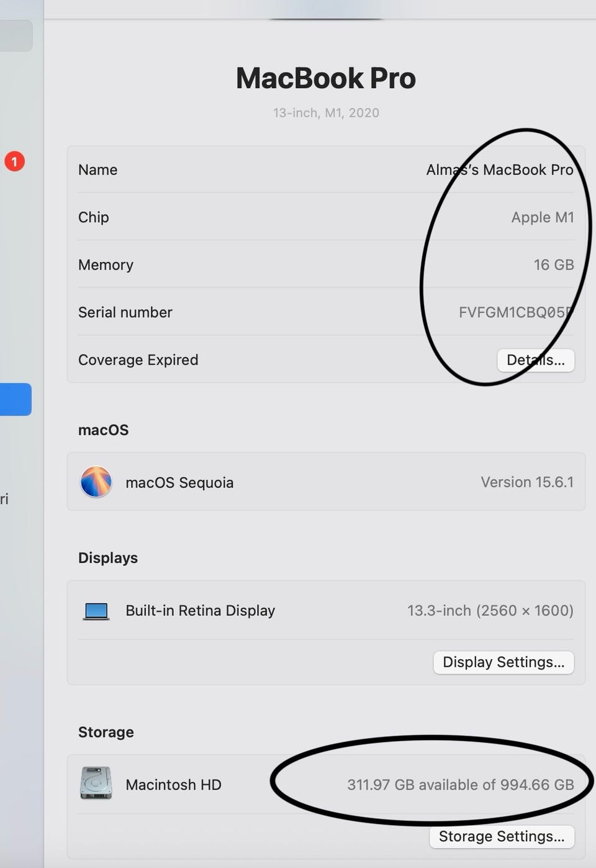Click the Coverage Expired label
This screenshot has width=596, height=868.
point(138,360)
